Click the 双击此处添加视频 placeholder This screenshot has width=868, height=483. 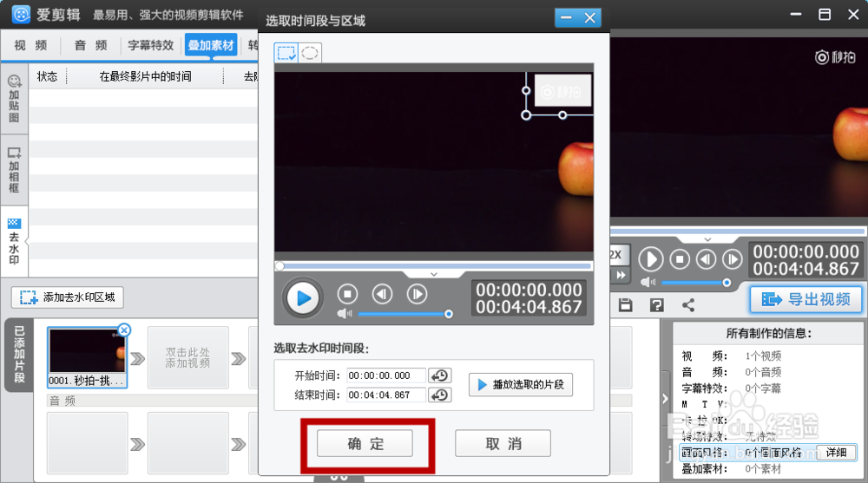click(187, 357)
